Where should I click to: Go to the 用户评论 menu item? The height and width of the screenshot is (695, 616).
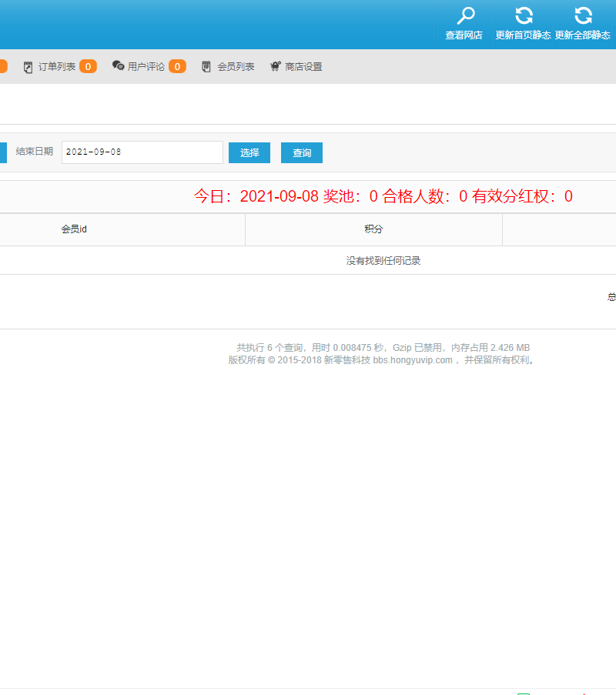tap(146, 67)
